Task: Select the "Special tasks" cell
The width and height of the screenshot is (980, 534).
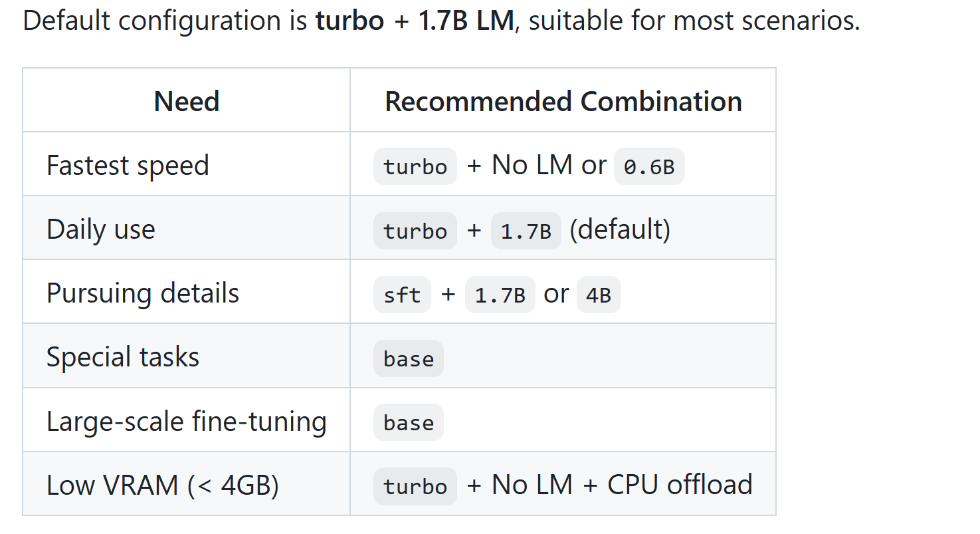Action: pyautogui.click(x=123, y=357)
